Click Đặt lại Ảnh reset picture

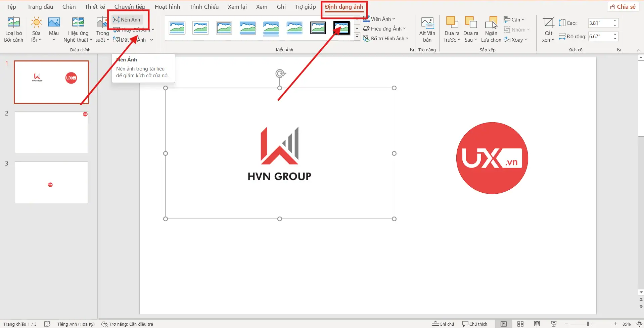coord(129,40)
